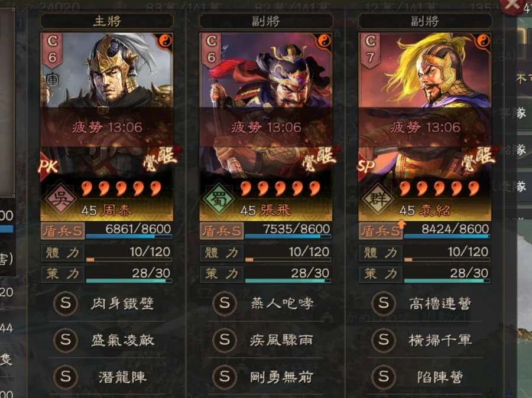
Task: Click the orange upgrade arrow on 袁紹's 盾兵S
Action: coord(401,224)
